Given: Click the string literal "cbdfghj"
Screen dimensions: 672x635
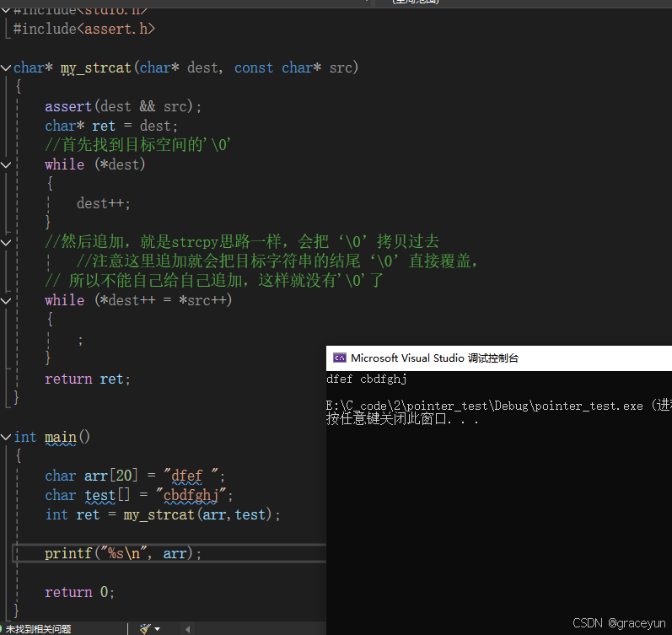Looking at the screenshot, I should (x=191, y=495).
